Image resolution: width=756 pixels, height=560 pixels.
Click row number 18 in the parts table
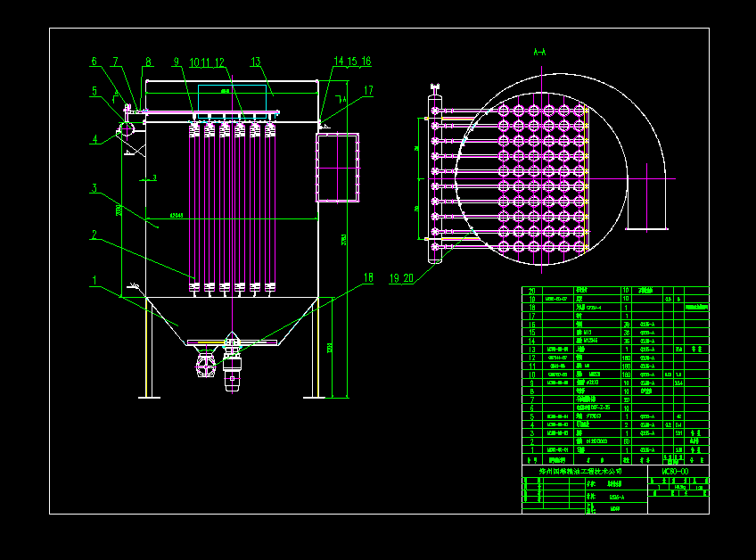click(x=532, y=308)
